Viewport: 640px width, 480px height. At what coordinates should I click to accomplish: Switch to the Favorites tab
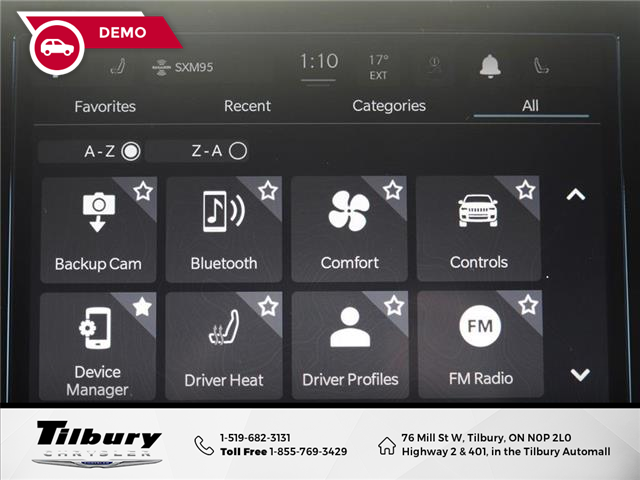coord(105,106)
